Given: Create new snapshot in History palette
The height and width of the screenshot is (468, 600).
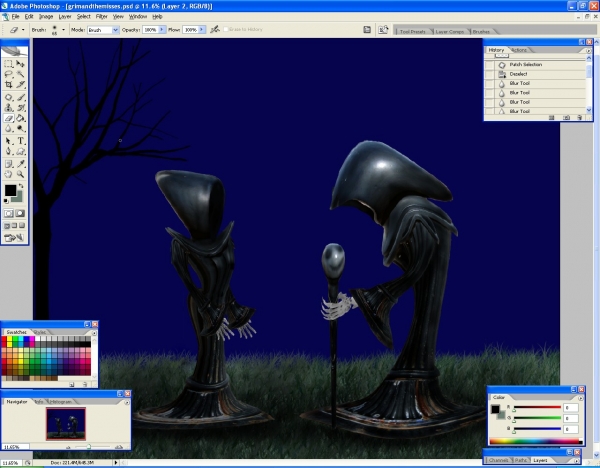Looking at the screenshot, I should tap(566, 117).
